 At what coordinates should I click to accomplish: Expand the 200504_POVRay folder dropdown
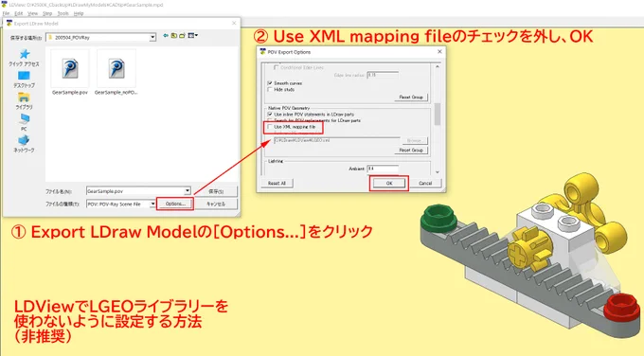click(152, 37)
